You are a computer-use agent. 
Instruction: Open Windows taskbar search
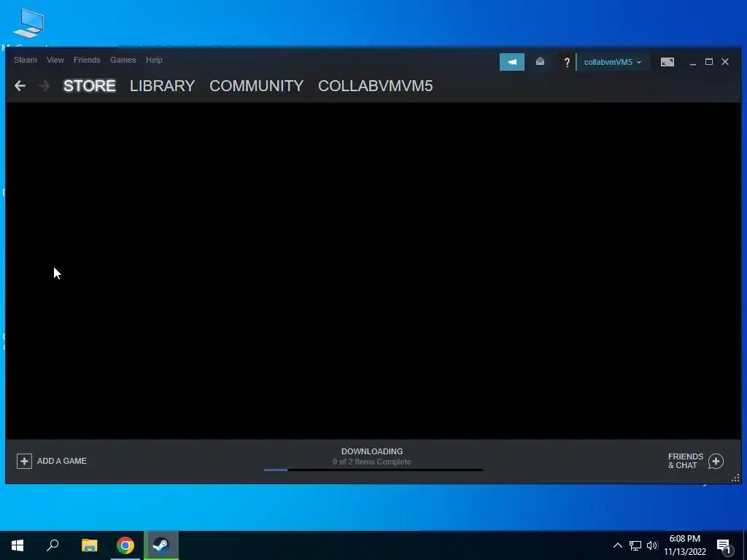[53, 545]
